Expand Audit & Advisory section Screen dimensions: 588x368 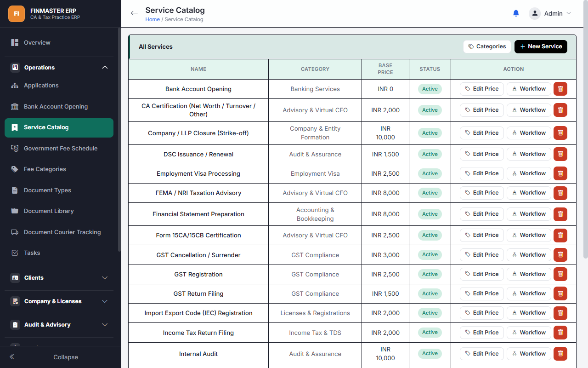click(59, 325)
